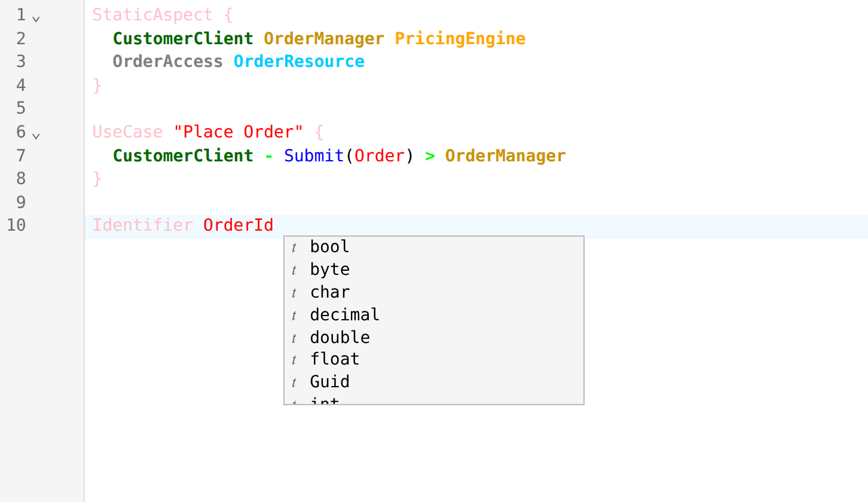
Task: Click OrderAccess on line 3
Action: (168, 62)
